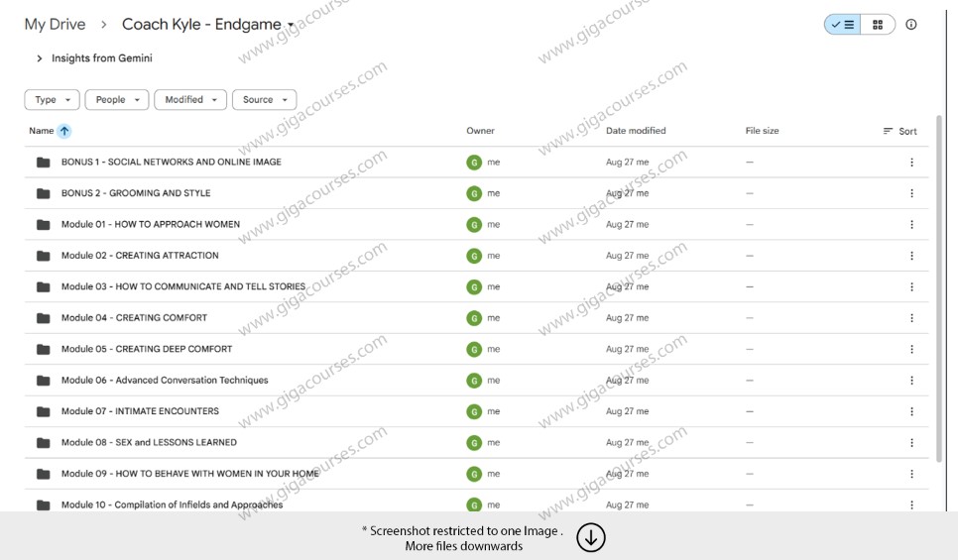This screenshot has width=958, height=560.
Task: Open Module 08 - SEX and LESSONS LEARNED folder
Action: click(149, 443)
